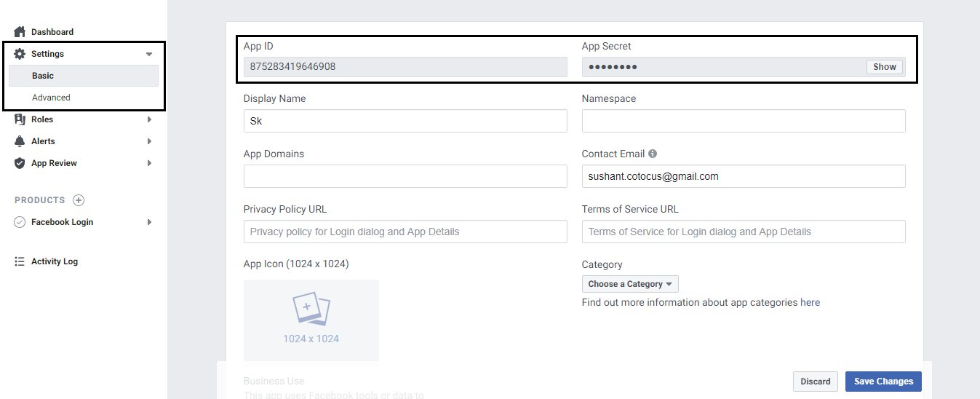Upload an app icon image placeholder
Image resolution: width=980 pixels, height=399 pixels.
pos(311,320)
